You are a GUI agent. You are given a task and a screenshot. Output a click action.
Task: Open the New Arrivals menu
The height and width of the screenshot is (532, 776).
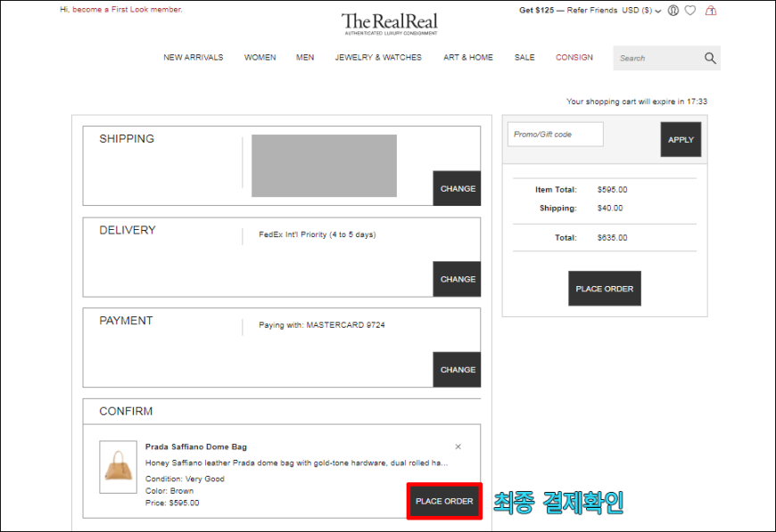[x=193, y=57]
